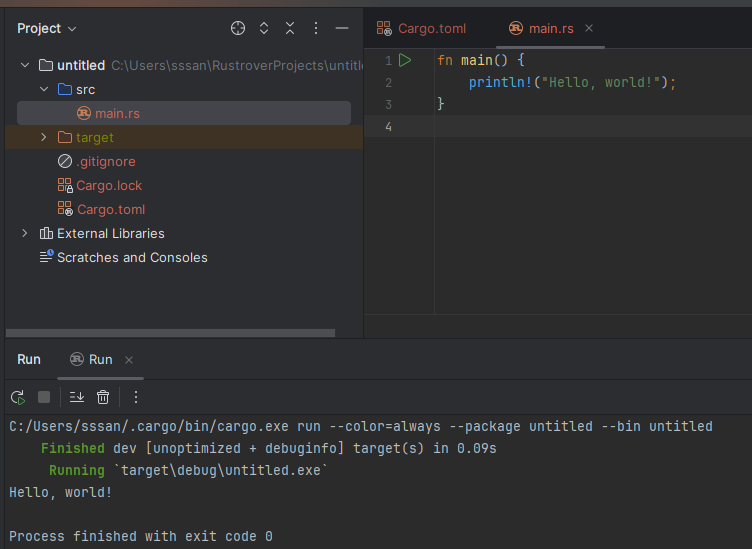Select .gitignore file in project tree
752x549 pixels.
coord(105,161)
